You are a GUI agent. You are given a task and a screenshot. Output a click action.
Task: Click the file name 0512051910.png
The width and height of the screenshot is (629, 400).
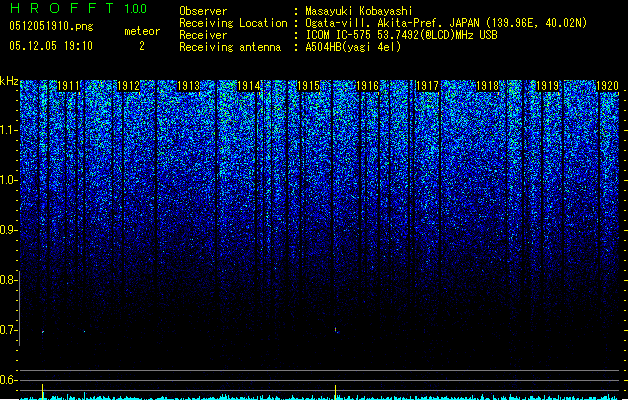(x=51, y=27)
